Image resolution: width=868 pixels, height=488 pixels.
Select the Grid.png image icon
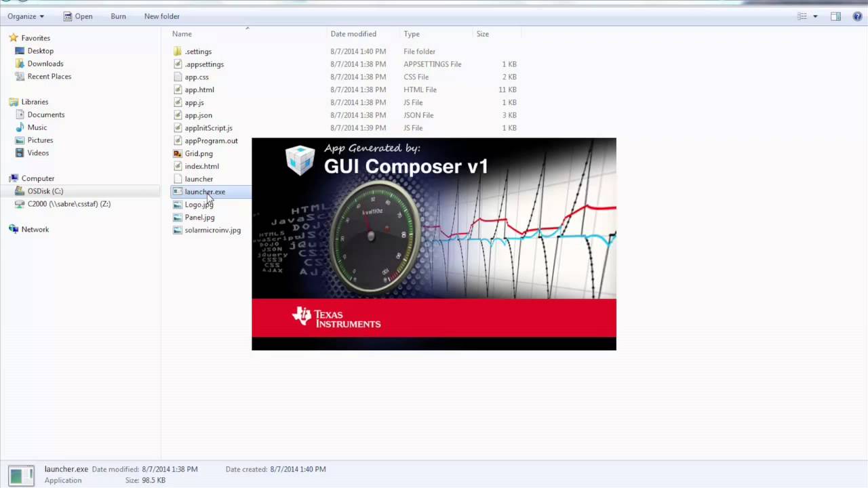[x=178, y=154]
